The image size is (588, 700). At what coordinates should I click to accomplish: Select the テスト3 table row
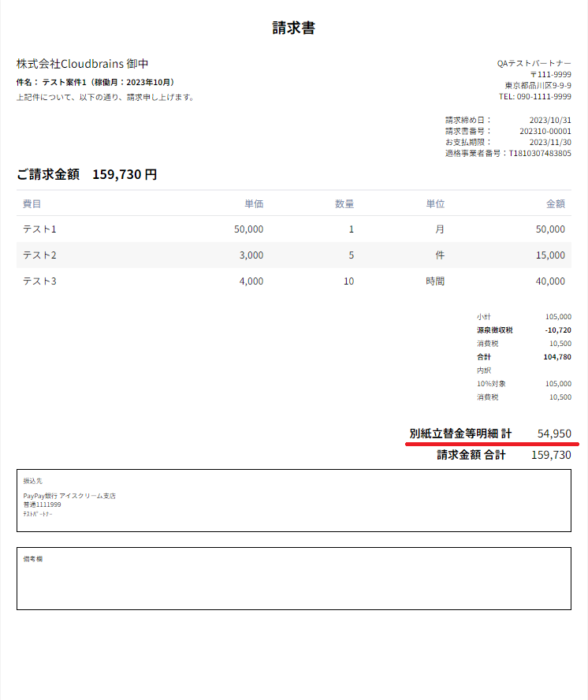[x=294, y=281]
